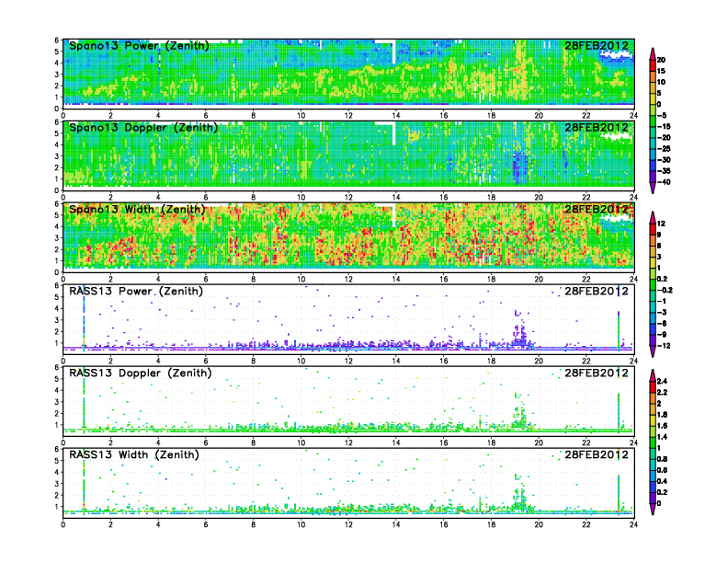Select 28FEB2012 date in Spano13 Width panel
Screen dimensions: 728x563
tap(597, 210)
